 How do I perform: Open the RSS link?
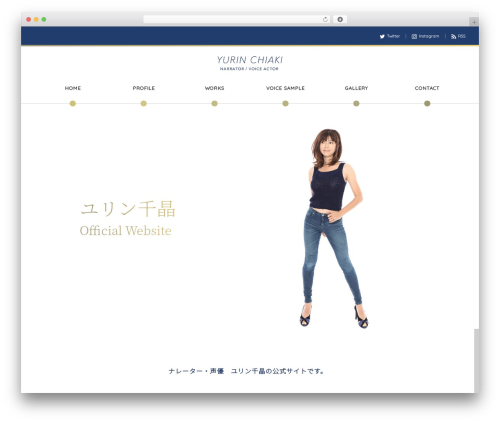click(x=458, y=36)
